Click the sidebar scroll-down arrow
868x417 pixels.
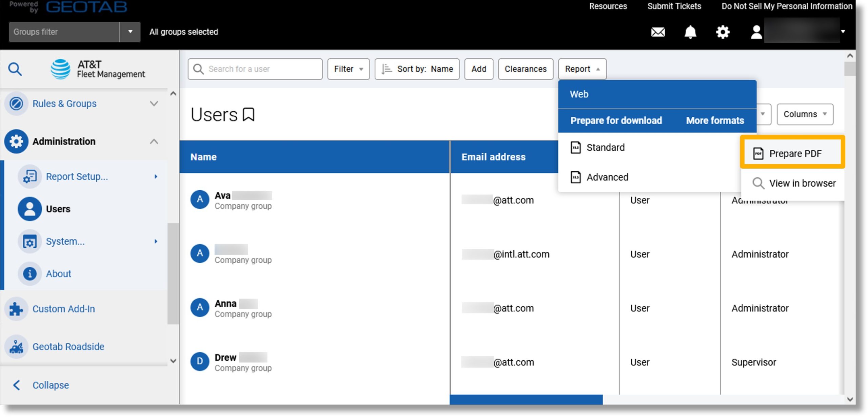click(x=173, y=361)
